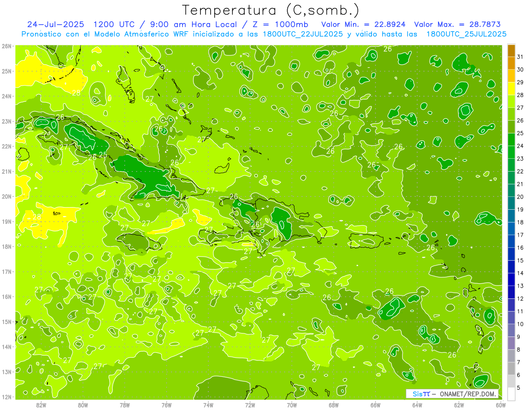Click legend value 30 on color scale

click(x=520, y=70)
